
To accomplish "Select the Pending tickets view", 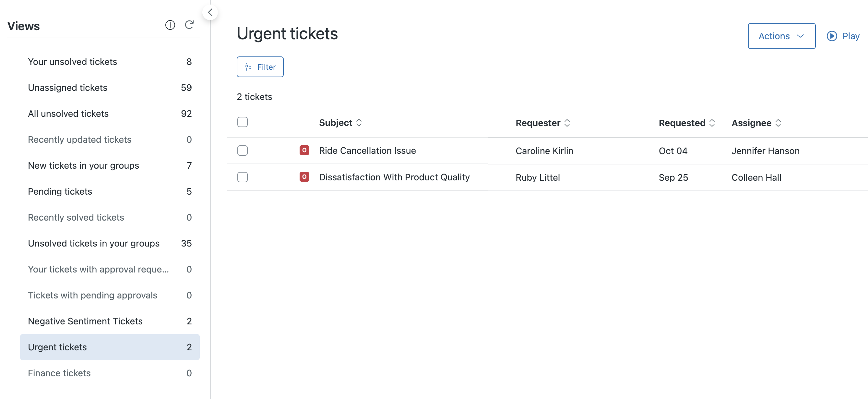I will point(60,191).
